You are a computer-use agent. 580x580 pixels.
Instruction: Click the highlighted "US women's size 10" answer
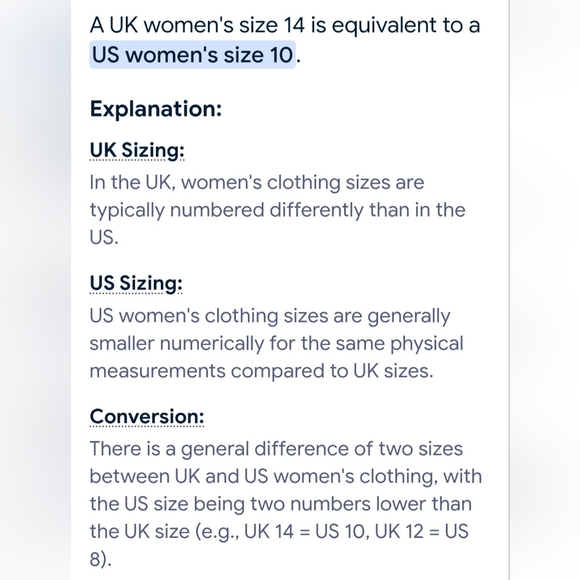click(192, 55)
